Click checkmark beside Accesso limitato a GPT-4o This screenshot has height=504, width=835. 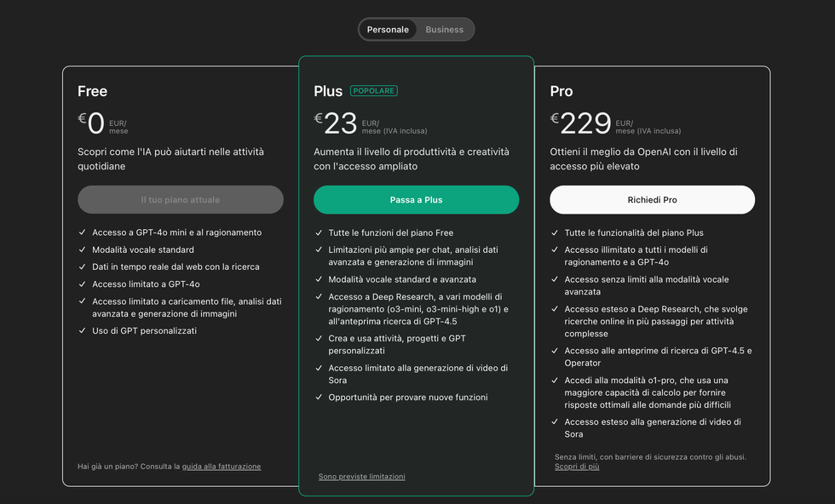[x=82, y=283]
